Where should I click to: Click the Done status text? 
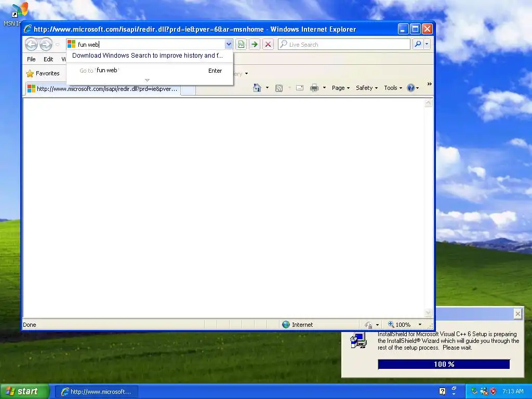(x=30, y=325)
